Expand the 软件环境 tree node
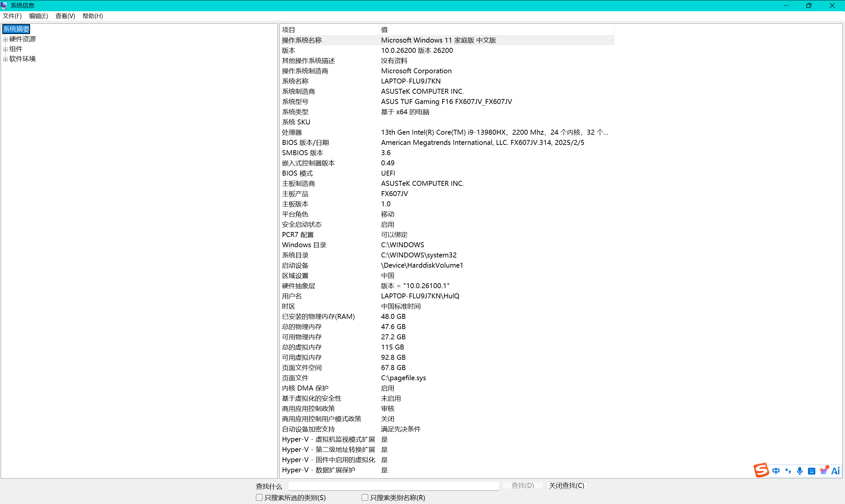845x504 pixels. coord(5,59)
